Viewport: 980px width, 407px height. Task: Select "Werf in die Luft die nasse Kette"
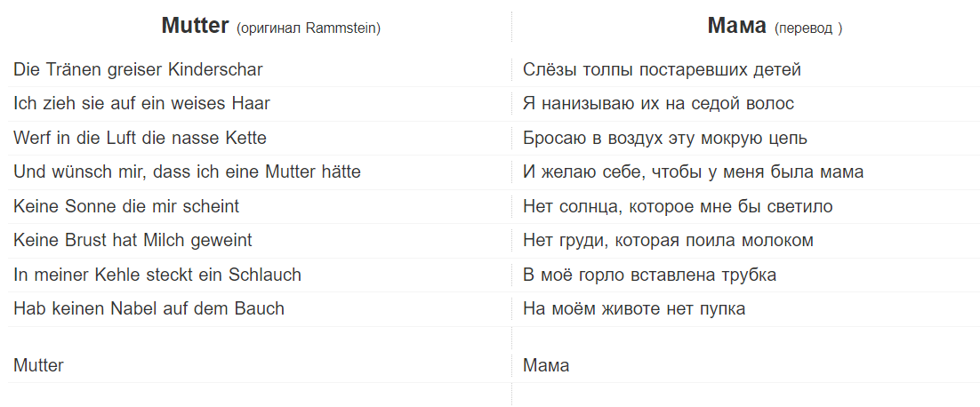pos(140,138)
